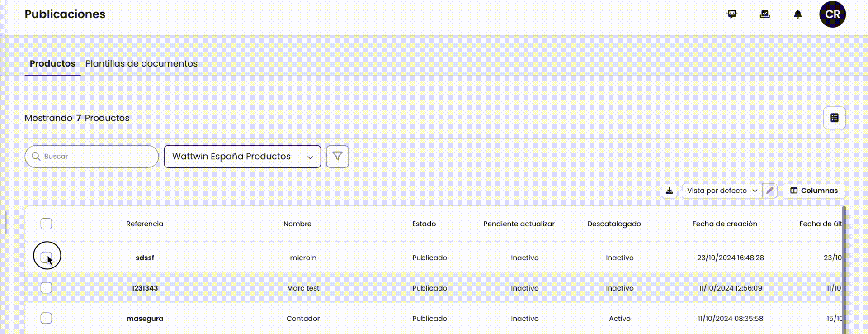Click the date 11/10/2024 12:56:09
This screenshot has height=334, width=868.
(731, 288)
